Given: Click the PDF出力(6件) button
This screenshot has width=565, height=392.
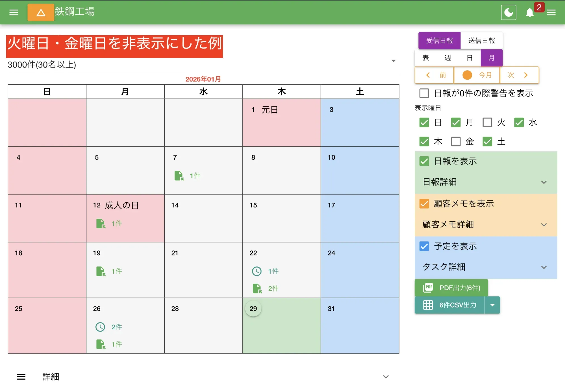Looking at the screenshot, I should [x=451, y=288].
